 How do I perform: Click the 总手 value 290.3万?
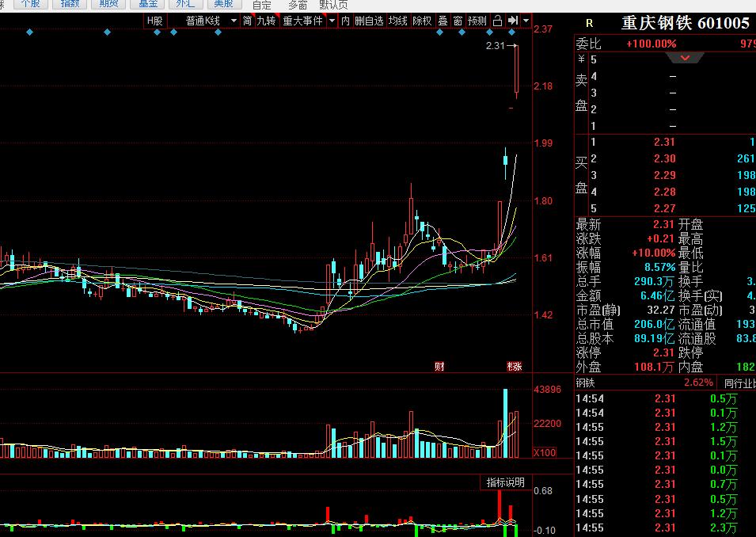click(x=654, y=281)
